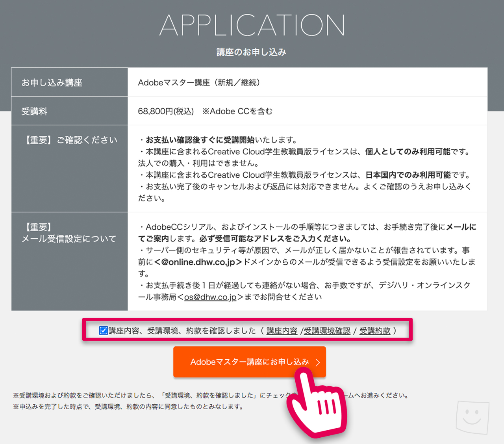Select the お申し込み講座 row label

pyautogui.click(x=52, y=83)
